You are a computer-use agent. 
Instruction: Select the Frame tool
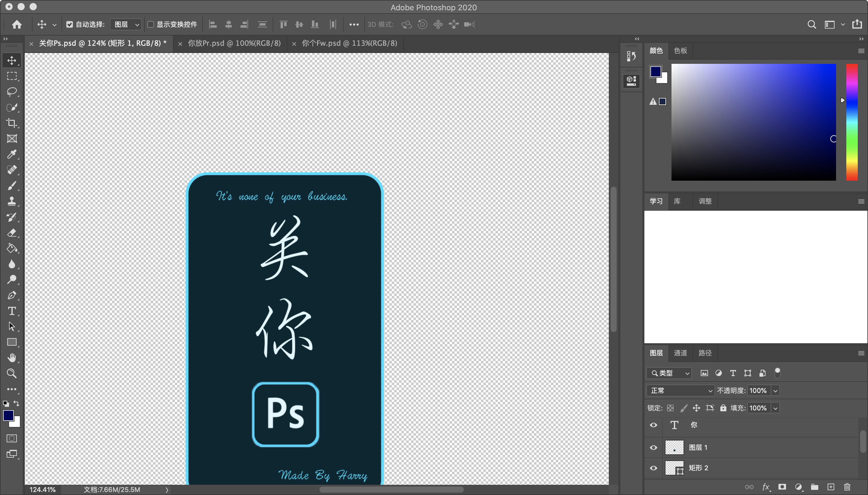pos(12,139)
